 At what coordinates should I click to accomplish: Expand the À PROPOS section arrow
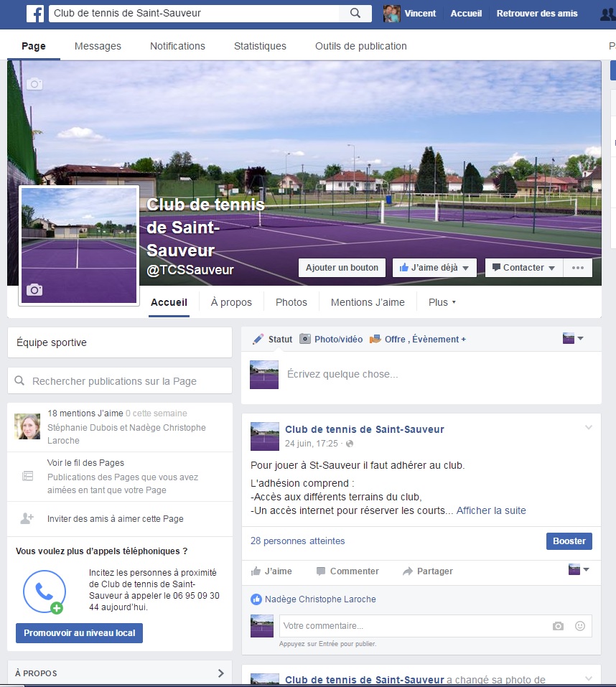[x=221, y=673]
